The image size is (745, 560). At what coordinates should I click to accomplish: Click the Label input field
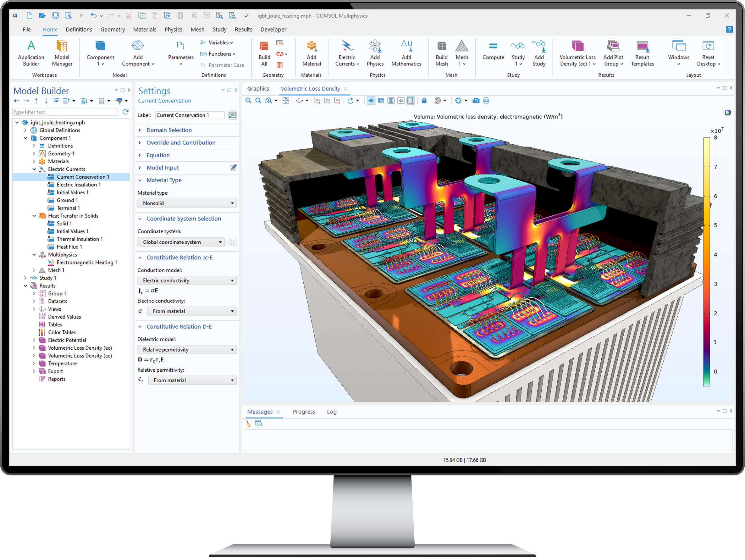click(x=190, y=115)
